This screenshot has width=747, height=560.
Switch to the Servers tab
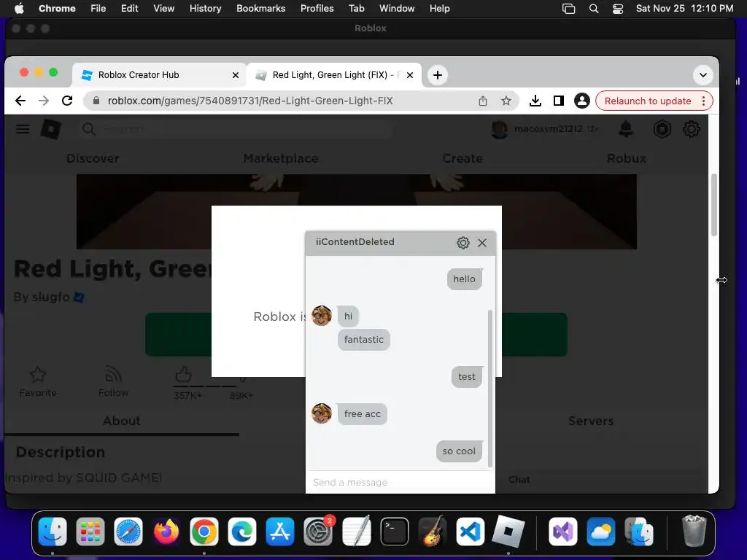point(591,421)
